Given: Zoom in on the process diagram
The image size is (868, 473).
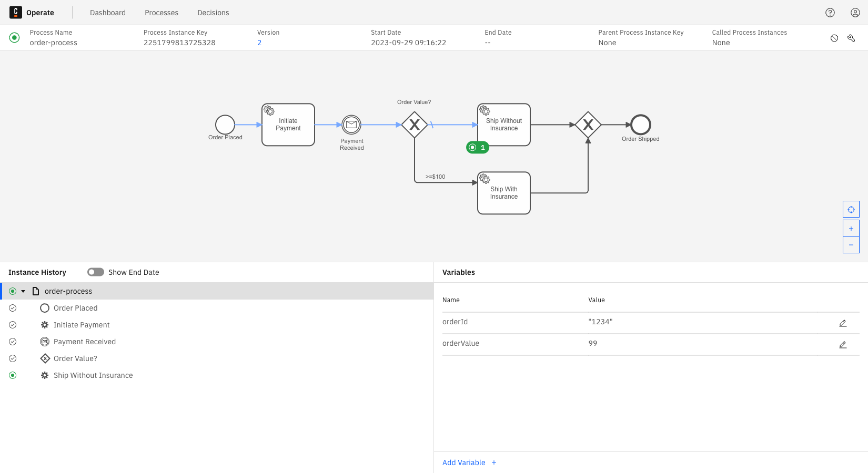Looking at the screenshot, I should (x=851, y=228).
